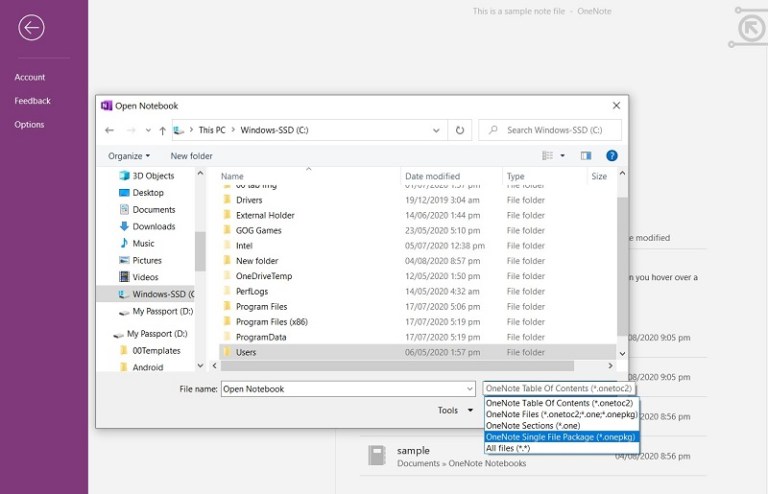The image size is (768, 494).
Task: Open the sample notebook in OneNote list
Action: 533,456
